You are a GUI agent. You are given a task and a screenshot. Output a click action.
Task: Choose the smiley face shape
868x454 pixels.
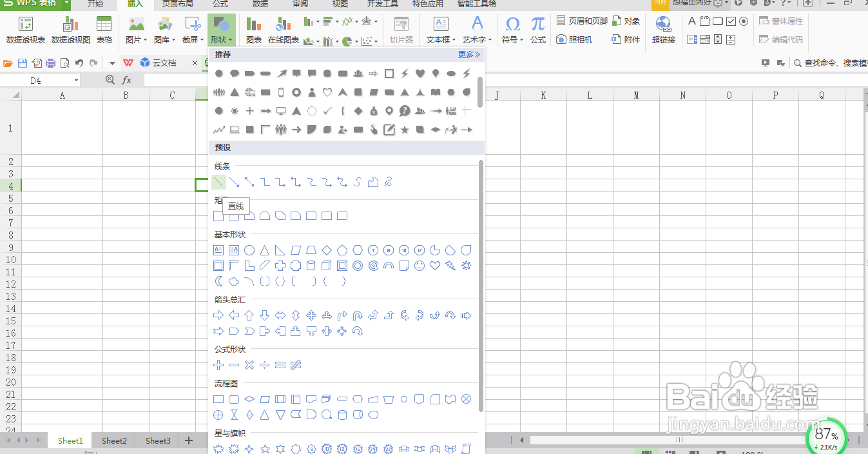click(420, 266)
